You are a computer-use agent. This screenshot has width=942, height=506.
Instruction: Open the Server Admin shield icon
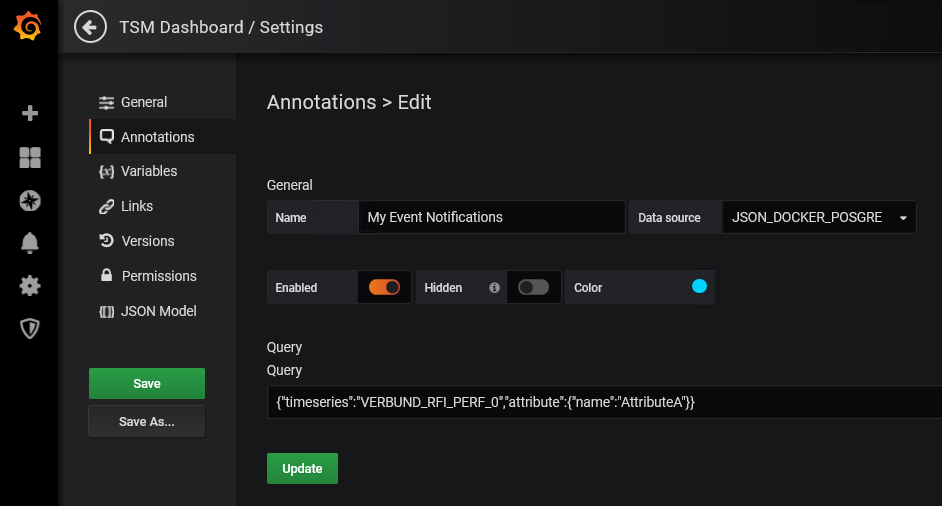(30, 329)
